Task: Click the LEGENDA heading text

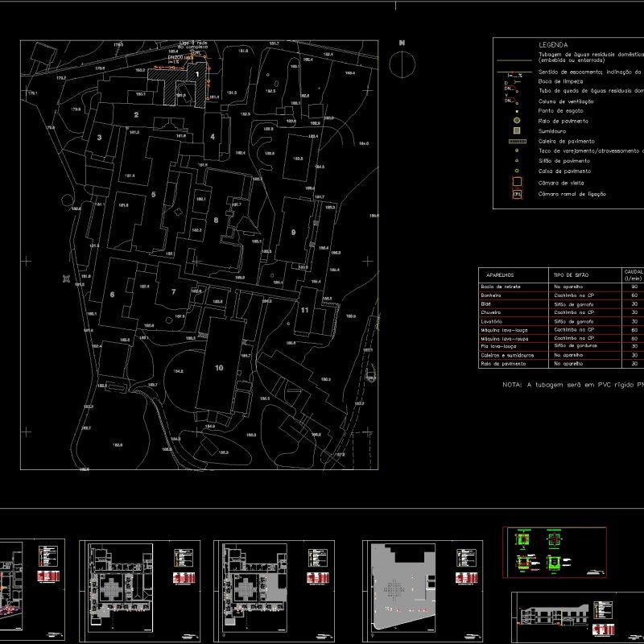Action: tap(553, 45)
